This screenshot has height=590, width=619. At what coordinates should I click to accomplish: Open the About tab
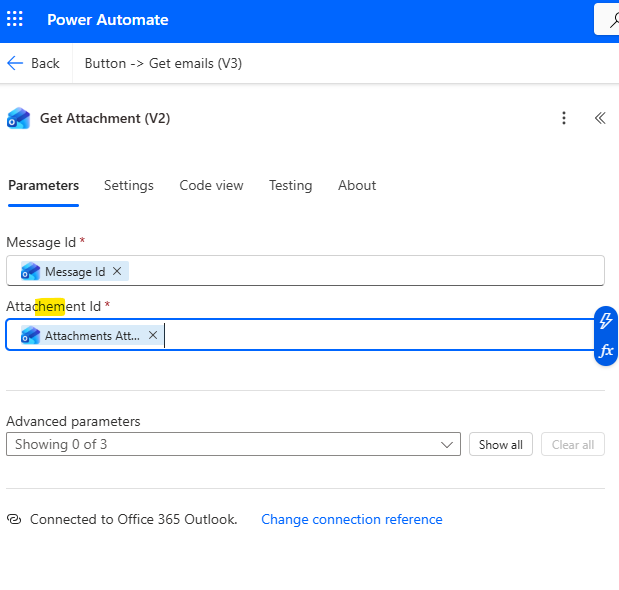(x=357, y=185)
